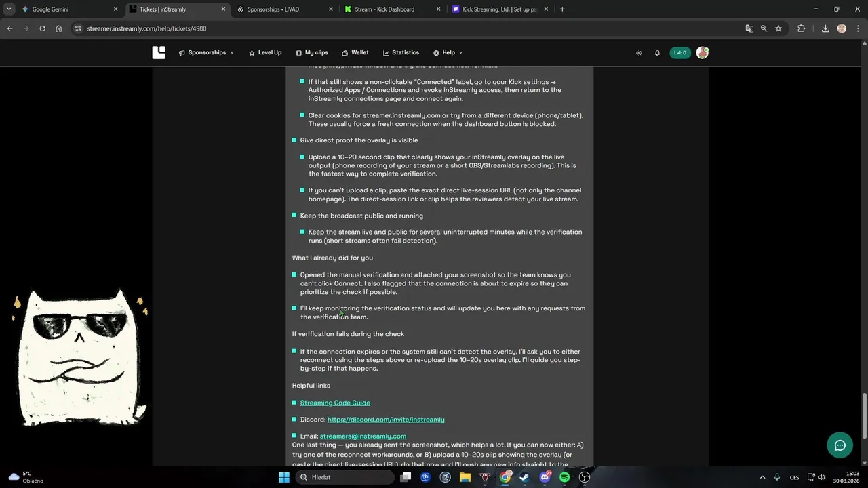Go back to previous page
This screenshot has width=868, height=488.
pyautogui.click(x=9, y=28)
